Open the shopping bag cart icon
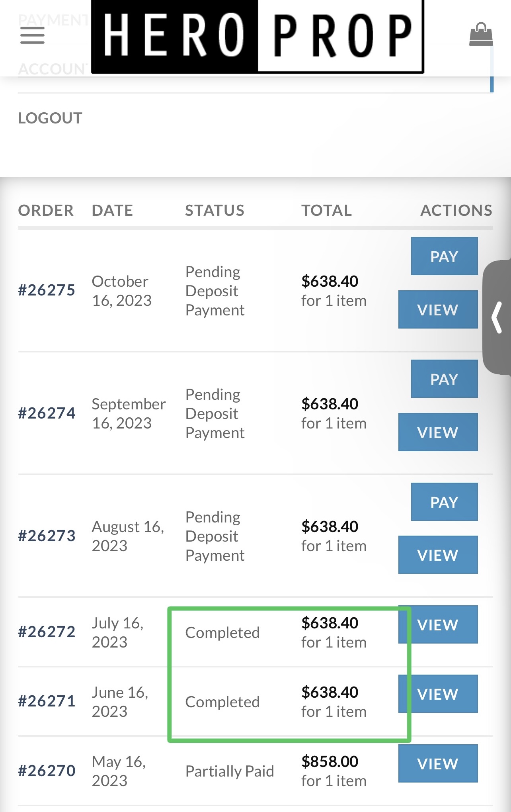 (481, 34)
